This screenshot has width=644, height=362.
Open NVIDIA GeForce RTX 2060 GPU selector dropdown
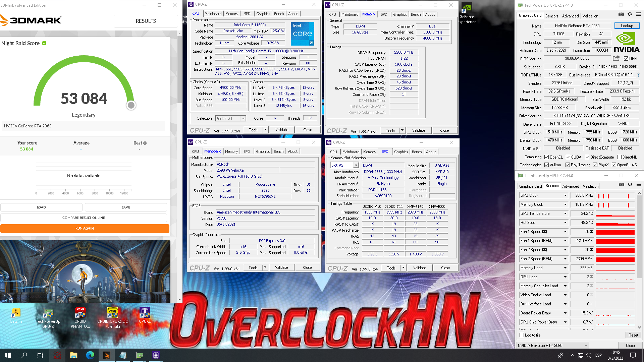(x=552, y=346)
